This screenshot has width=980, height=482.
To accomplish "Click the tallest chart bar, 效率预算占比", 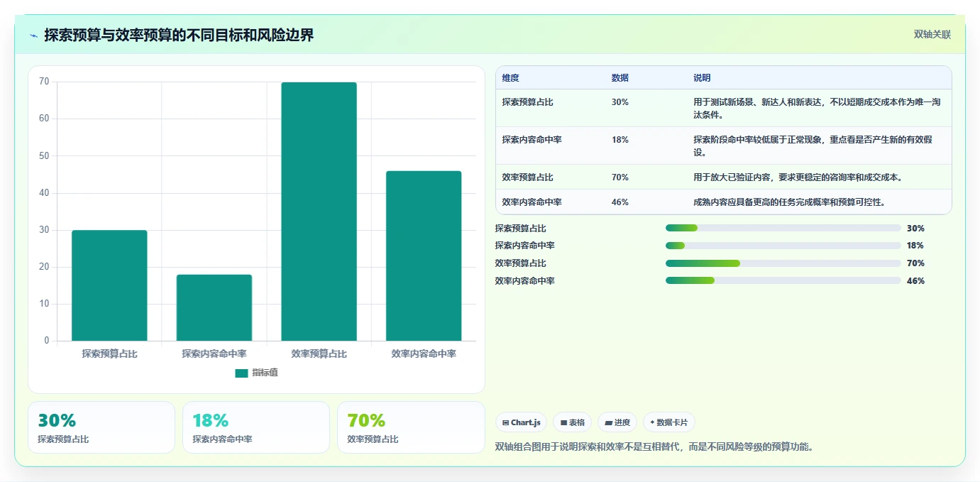I will point(319,212).
